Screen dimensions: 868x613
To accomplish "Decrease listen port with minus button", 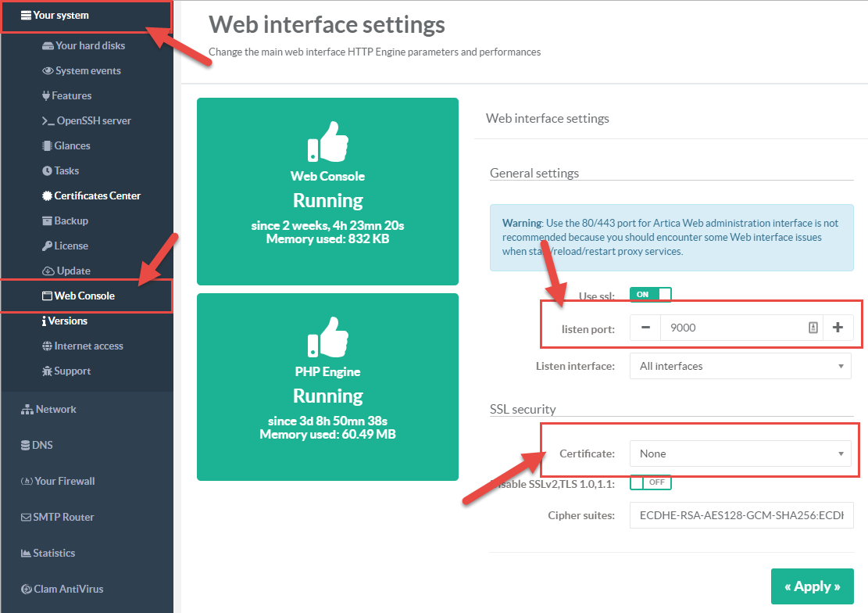I will point(645,328).
